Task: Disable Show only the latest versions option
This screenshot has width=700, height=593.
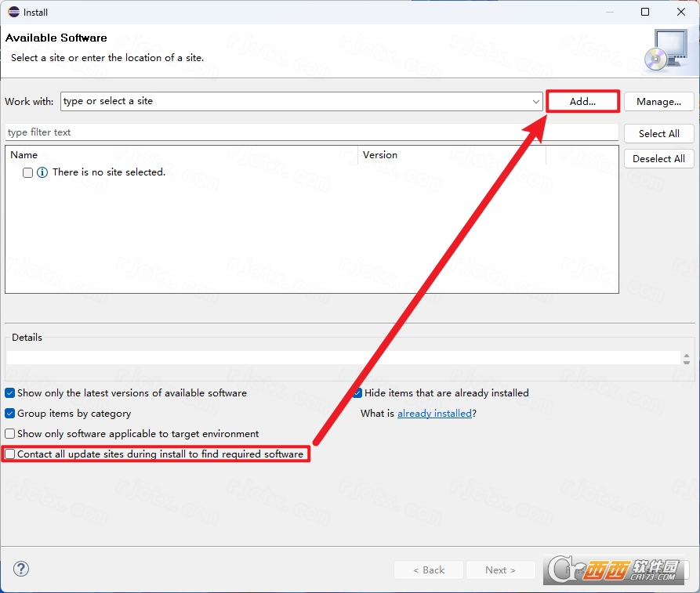Action: (x=10, y=393)
